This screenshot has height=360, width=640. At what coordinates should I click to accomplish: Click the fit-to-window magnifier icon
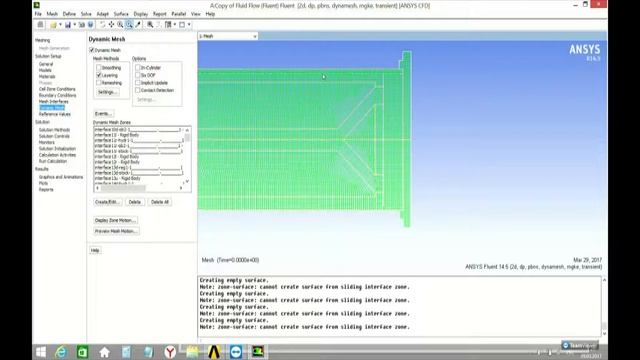(x=150, y=25)
